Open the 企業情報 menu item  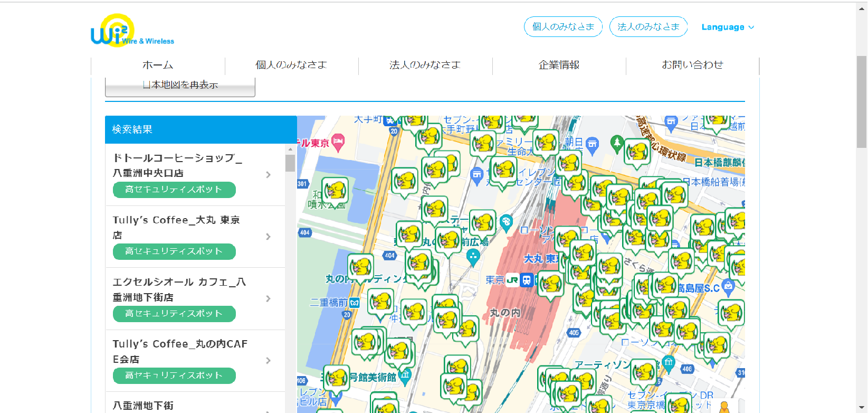coord(559,65)
